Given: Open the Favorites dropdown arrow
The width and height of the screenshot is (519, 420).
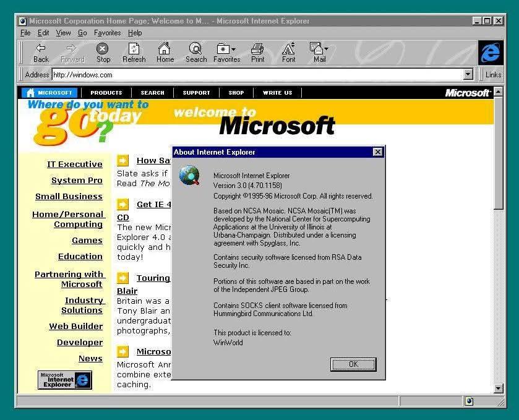Looking at the screenshot, I should pos(234,49).
